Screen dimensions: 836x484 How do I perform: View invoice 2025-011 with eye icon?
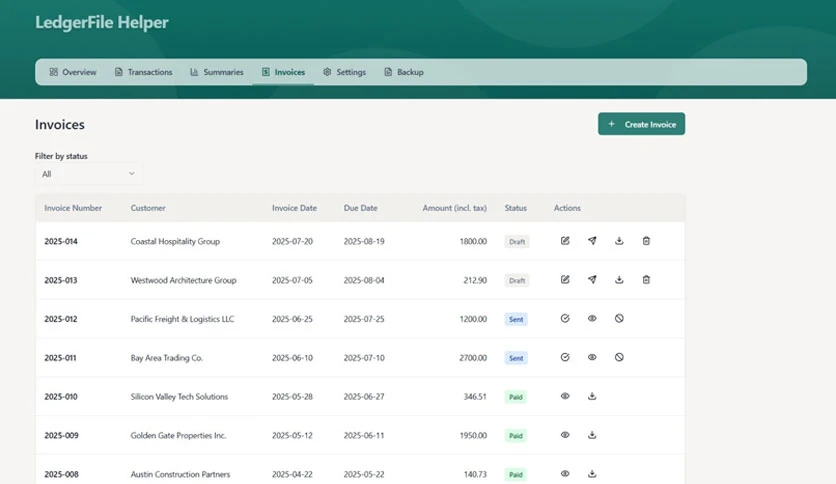(x=592, y=358)
